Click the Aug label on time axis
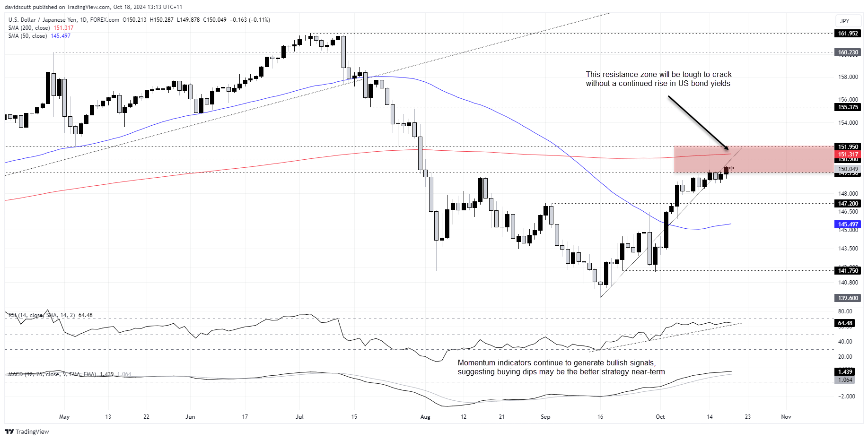 coord(425,417)
